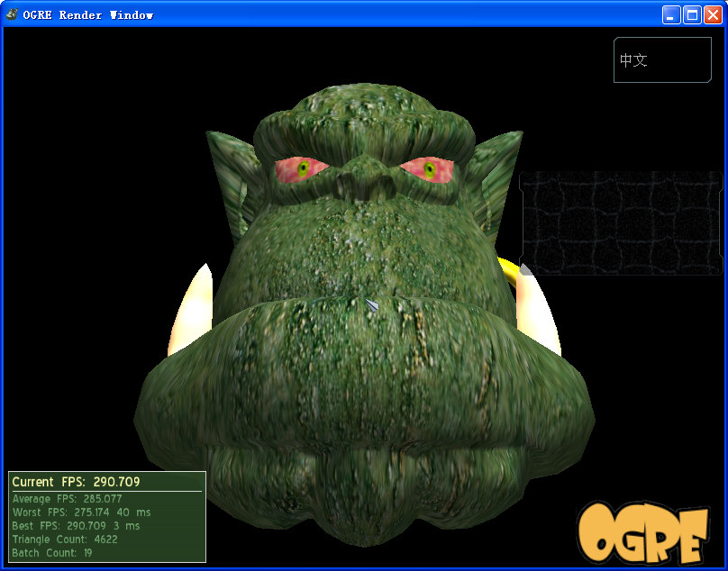The width and height of the screenshot is (728, 571).
Task: Click the Average FPS: 285.077 line
Action: click(68, 499)
